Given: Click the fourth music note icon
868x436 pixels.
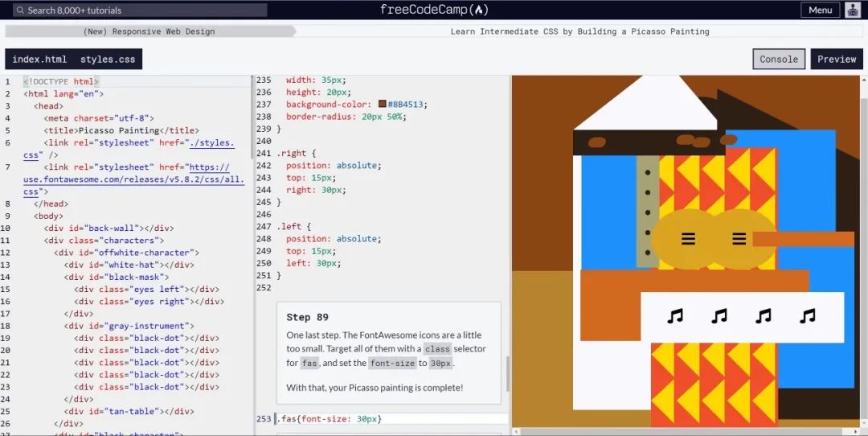Looking at the screenshot, I should 808,316.
